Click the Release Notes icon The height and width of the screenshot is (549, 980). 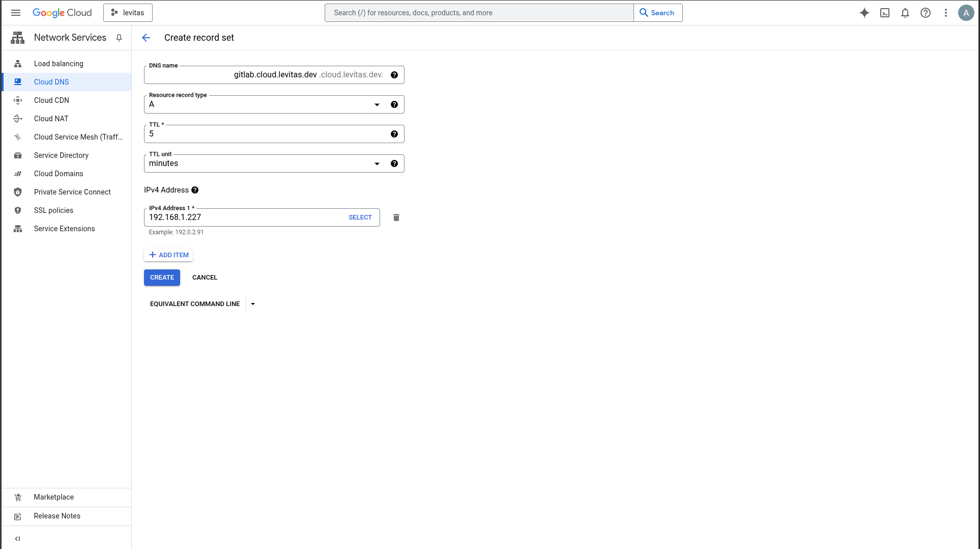[18, 516]
